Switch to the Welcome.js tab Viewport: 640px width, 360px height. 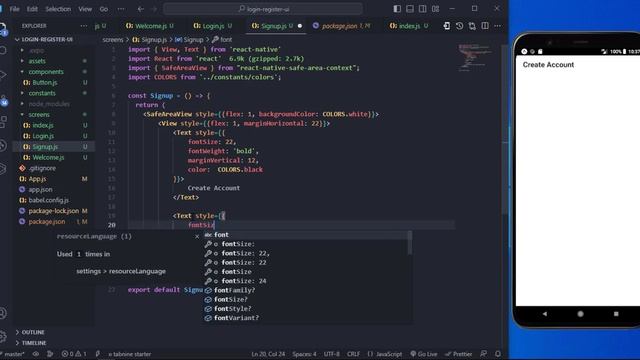pyautogui.click(x=149, y=26)
